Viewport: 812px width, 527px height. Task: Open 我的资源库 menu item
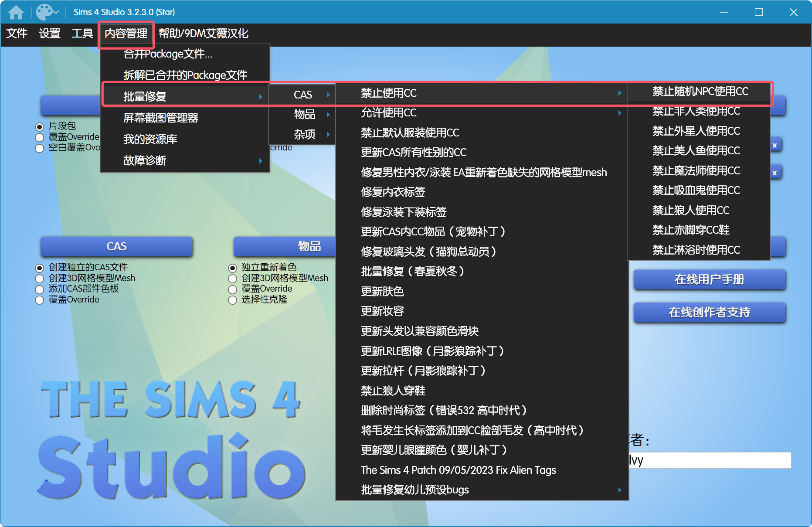click(x=185, y=139)
